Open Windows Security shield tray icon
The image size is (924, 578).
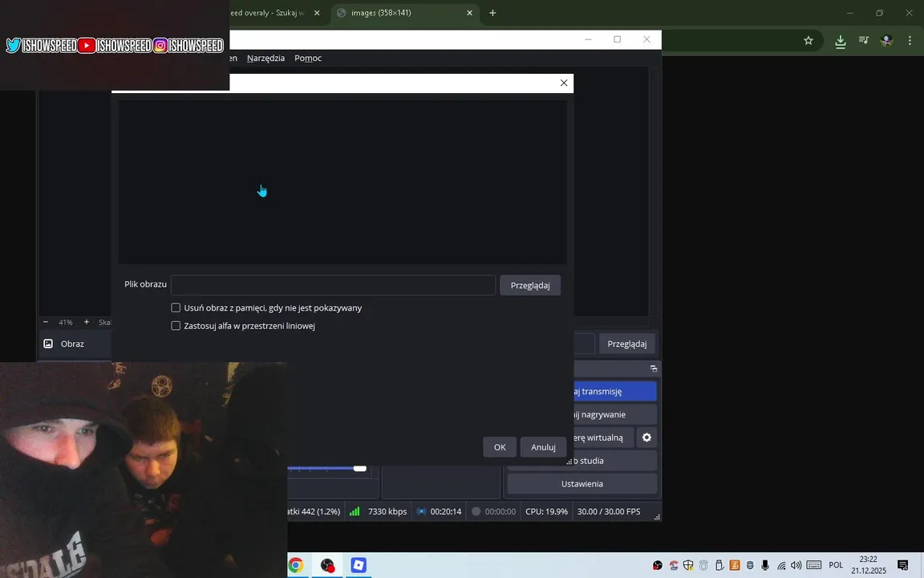coord(688,566)
